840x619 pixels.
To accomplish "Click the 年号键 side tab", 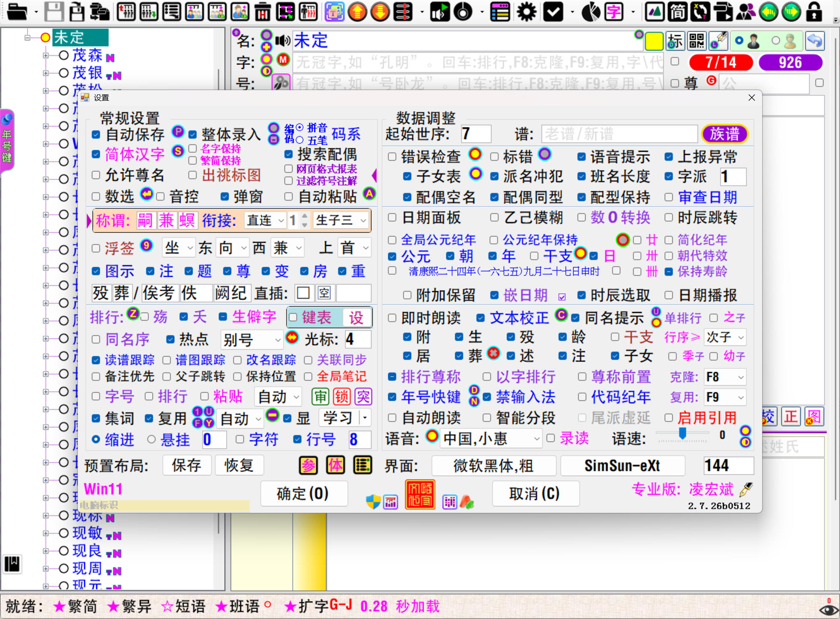I will pyautogui.click(x=7, y=142).
